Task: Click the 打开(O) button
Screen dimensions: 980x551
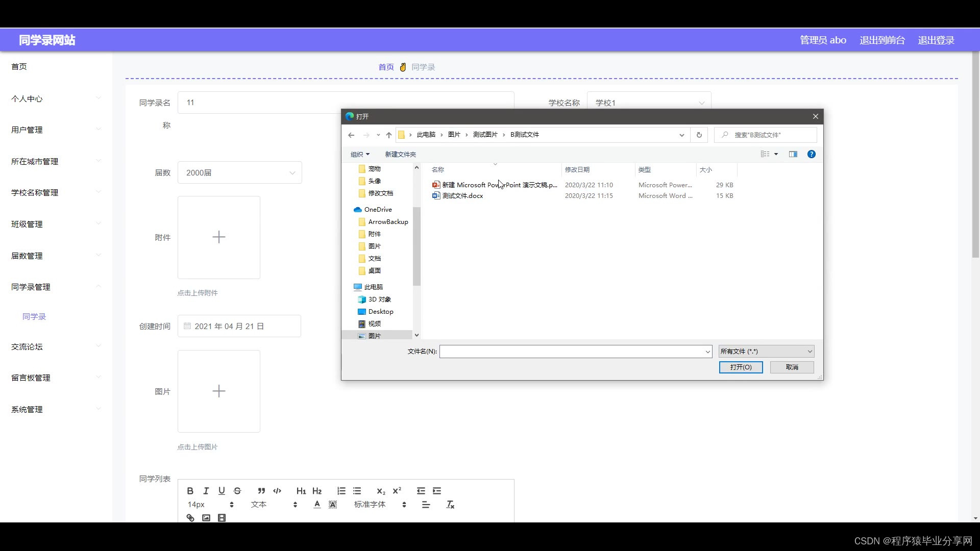Action: [x=740, y=367]
